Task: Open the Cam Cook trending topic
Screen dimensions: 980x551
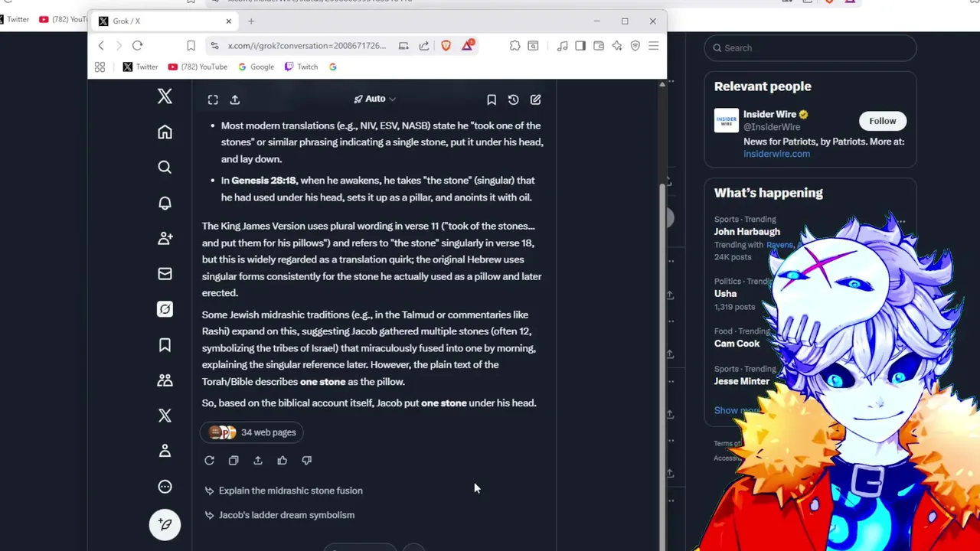Action: [737, 344]
